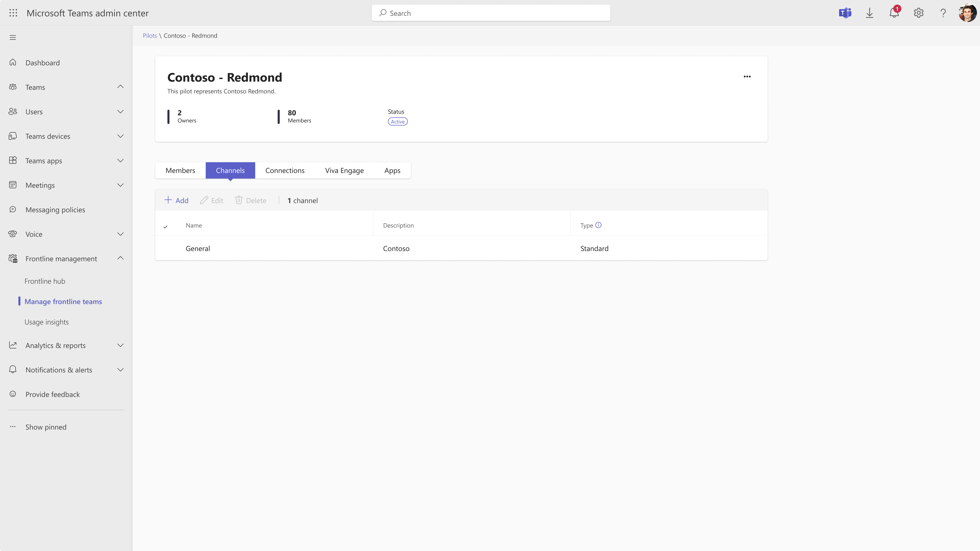980x551 pixels.
Task: Go back via the Pilots breadcrumb link
Action: 150,35
